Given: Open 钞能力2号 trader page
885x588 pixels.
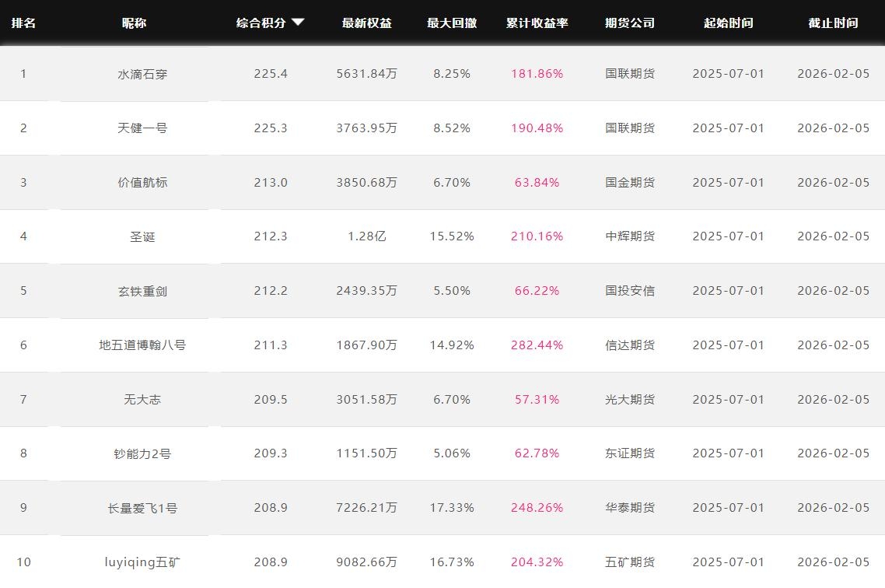Looking at the screenshot, I should (x=142, y=453).
